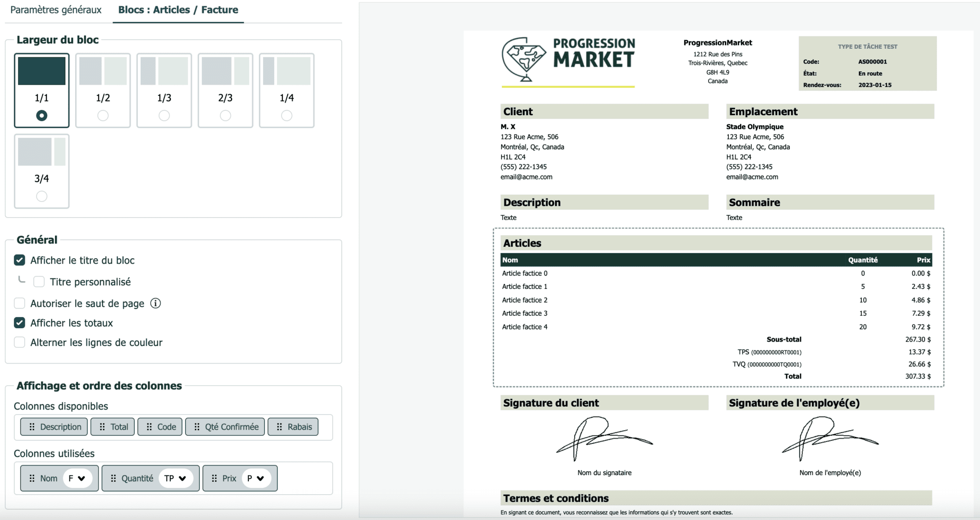Click the grip icon on the Total column chip
This screenshot has width=980, height=520.
click(x=102, y=427)
